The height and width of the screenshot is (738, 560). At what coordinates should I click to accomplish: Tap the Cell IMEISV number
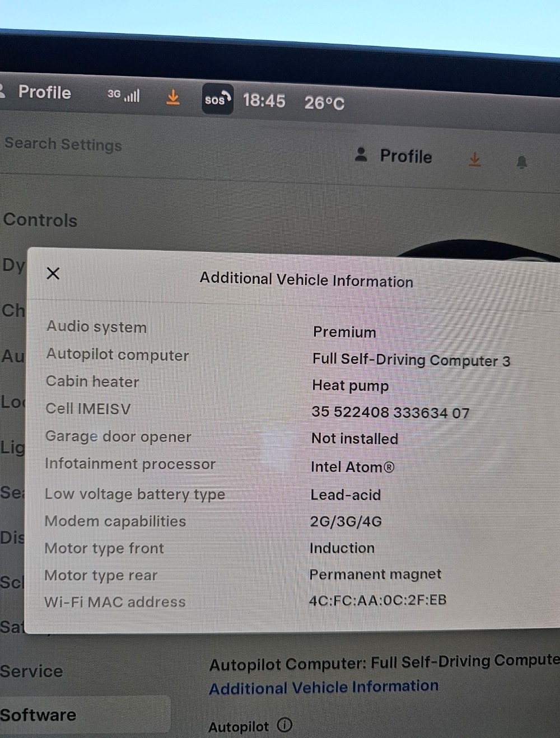[390, 413]
